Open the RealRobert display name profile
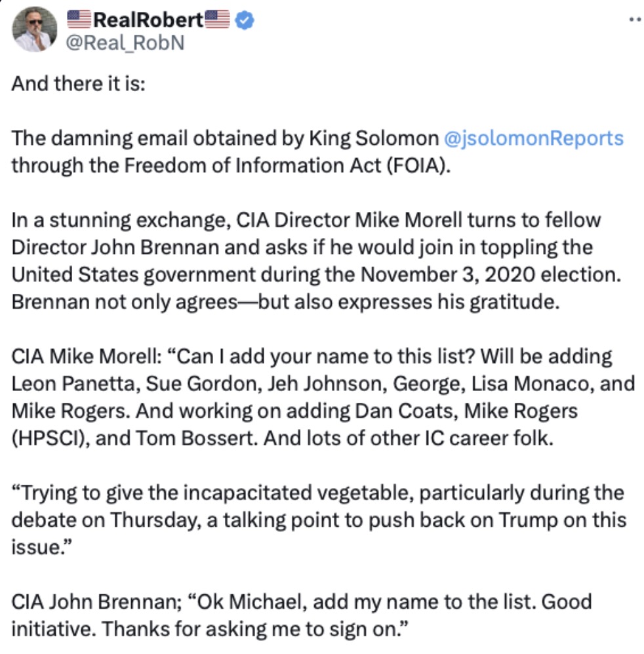Screen dimensions: 644x654 (149, 20)
